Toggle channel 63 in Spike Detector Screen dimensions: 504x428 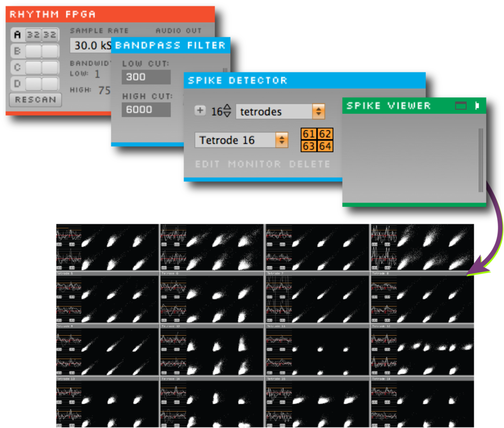pyautogui.click(x=309, y=146)
